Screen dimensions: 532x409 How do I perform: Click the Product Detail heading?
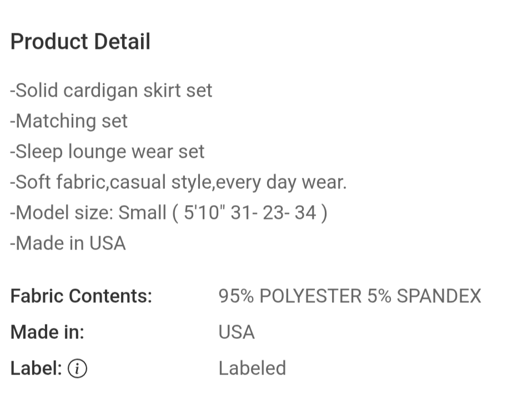click(x=81, y=42)
